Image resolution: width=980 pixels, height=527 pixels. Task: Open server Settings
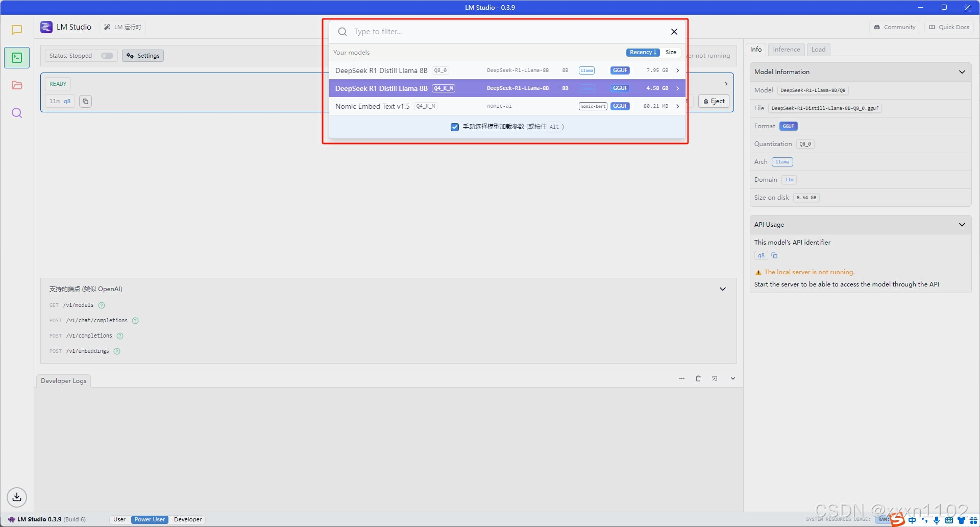[143, 56]
